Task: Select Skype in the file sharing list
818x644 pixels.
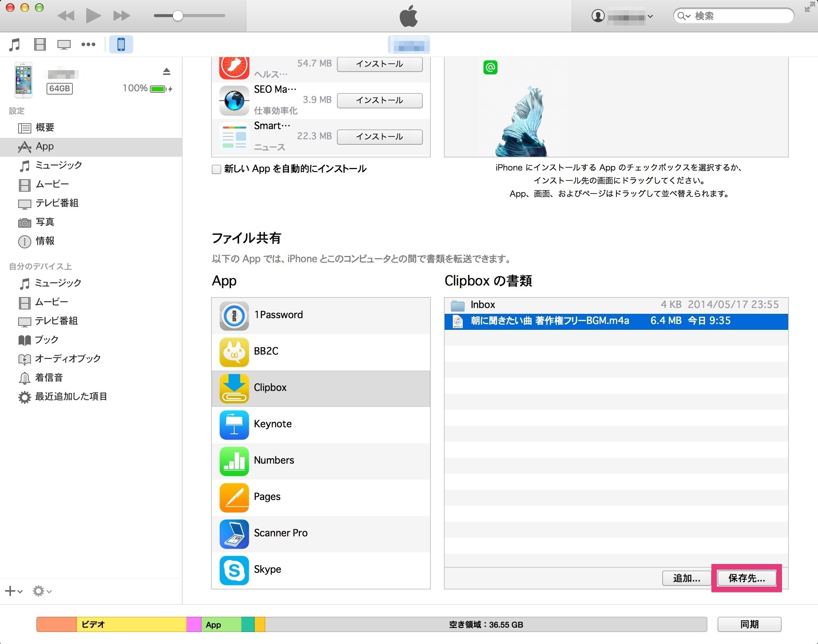Action: tap(321, 570)
